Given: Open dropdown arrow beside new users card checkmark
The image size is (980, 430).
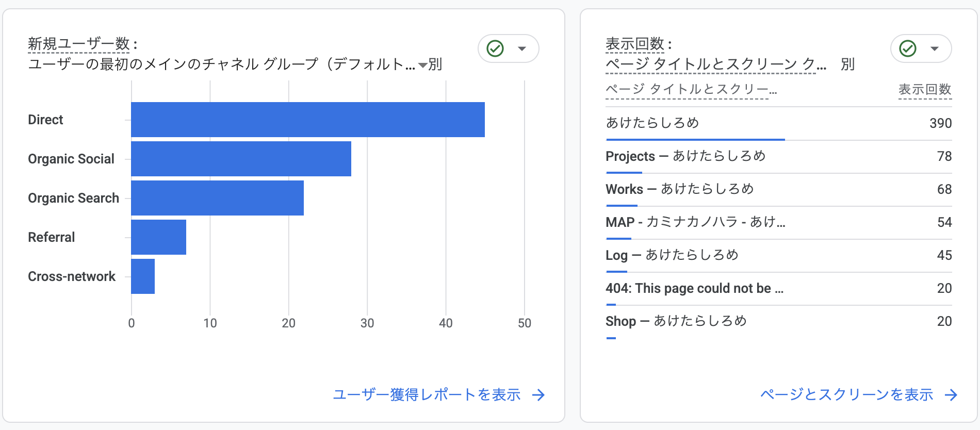Looking at the screenshot, I should click(x=522, y=49).
